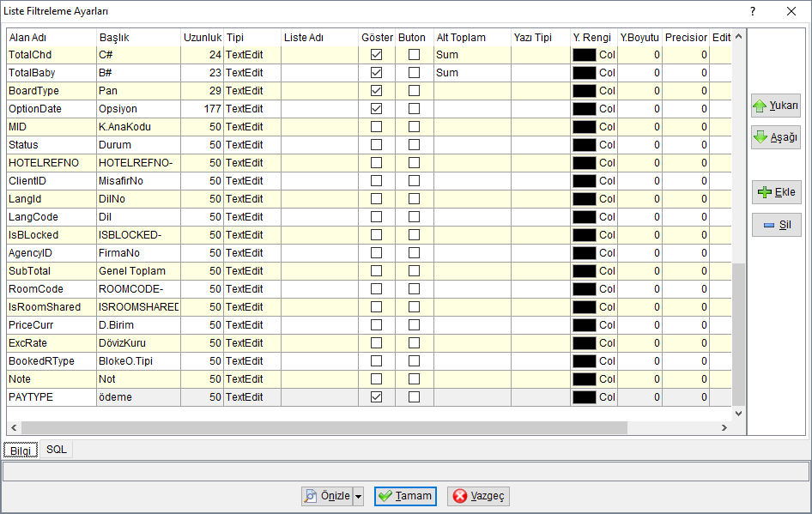Click the MisafirNo title cell
The image size is (812, 514).
(x=138, y=181)
